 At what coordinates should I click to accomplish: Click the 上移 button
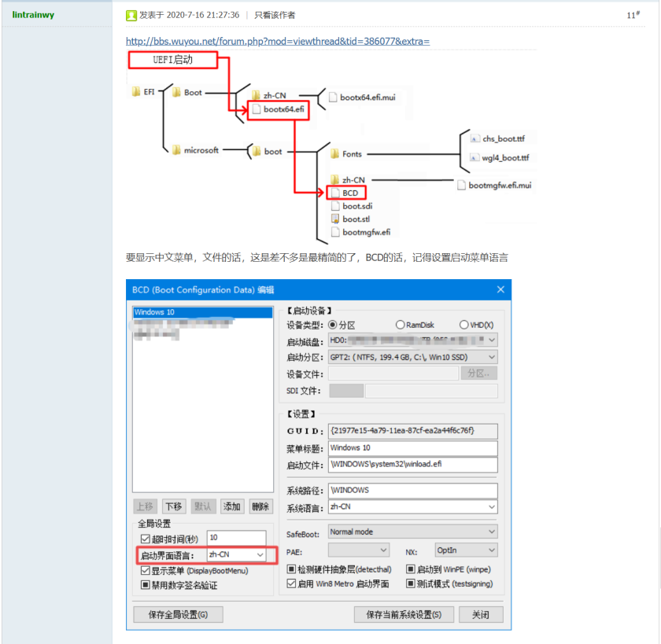click(145, 506)
